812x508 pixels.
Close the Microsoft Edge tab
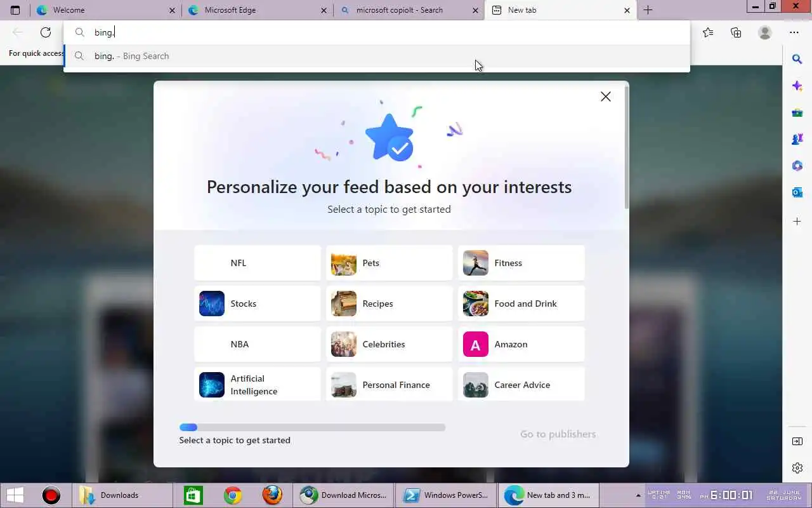tap(324, 10)
